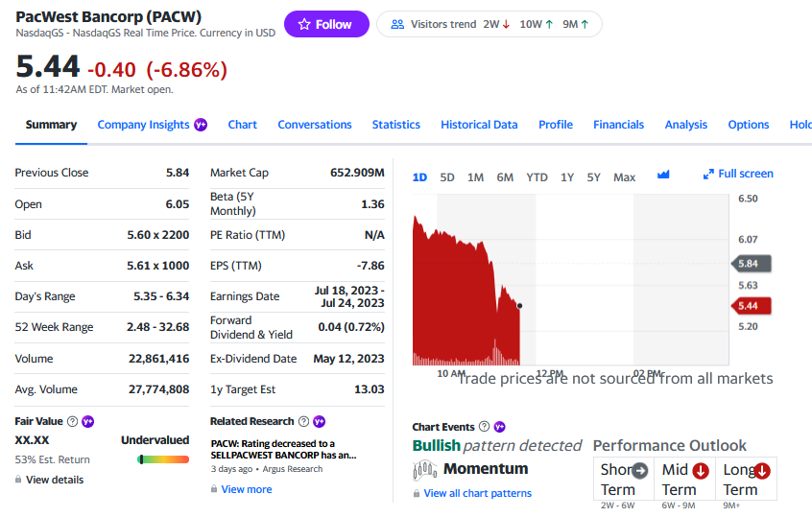Image resolution: width=812 pixels, height=517 pixels.
Task: Set chart range to 5Y
Action: point(593,177)
